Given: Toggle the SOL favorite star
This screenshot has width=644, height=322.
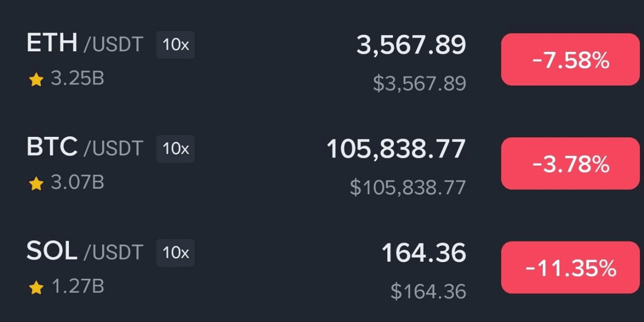Looking at the screenshot, I should 36,287.
